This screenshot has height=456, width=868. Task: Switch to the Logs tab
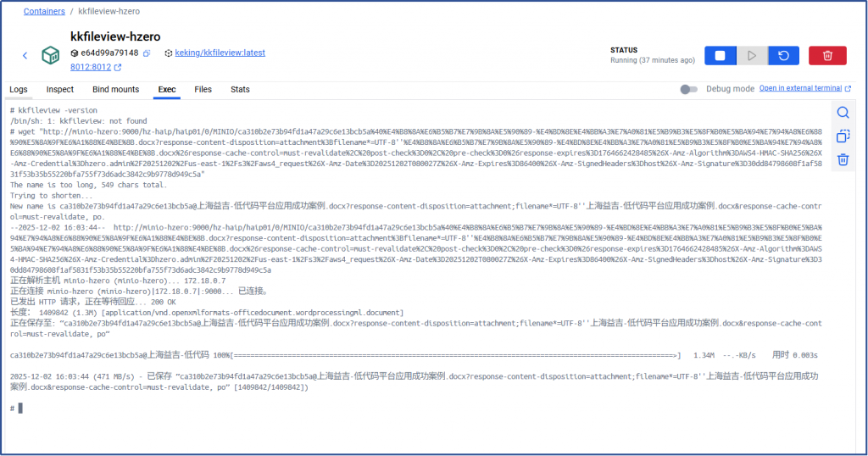click(19, 89)
